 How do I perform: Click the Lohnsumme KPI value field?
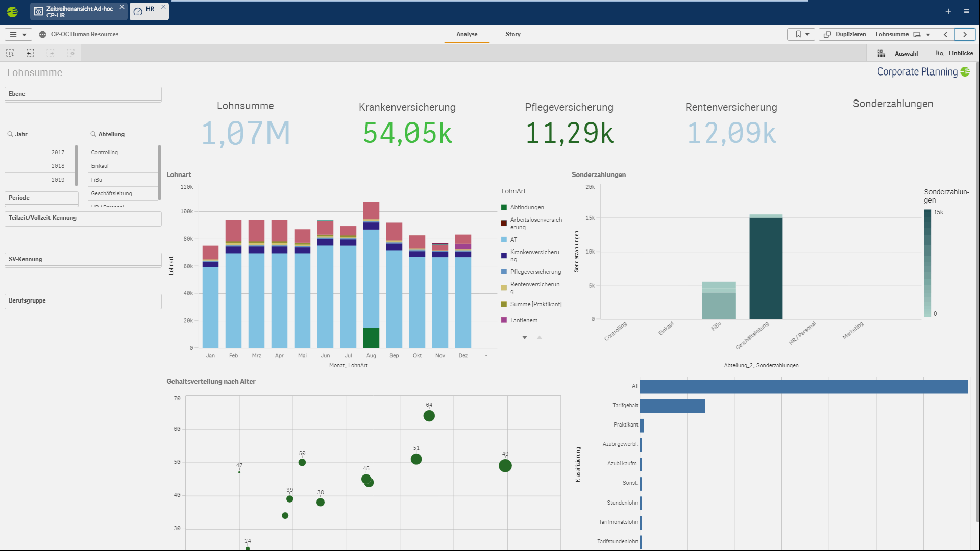[x=246, y=133]
